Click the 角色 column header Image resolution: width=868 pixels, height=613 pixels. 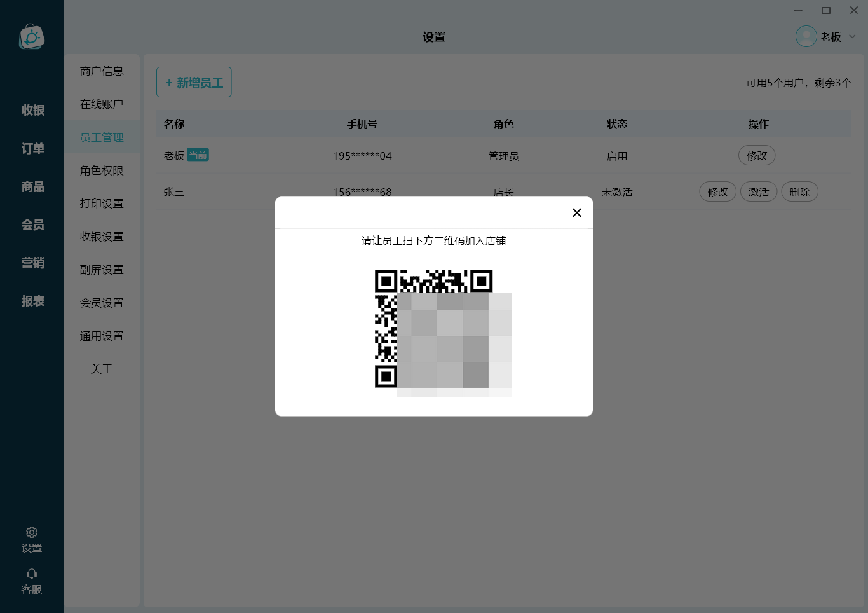pos(503,124)
